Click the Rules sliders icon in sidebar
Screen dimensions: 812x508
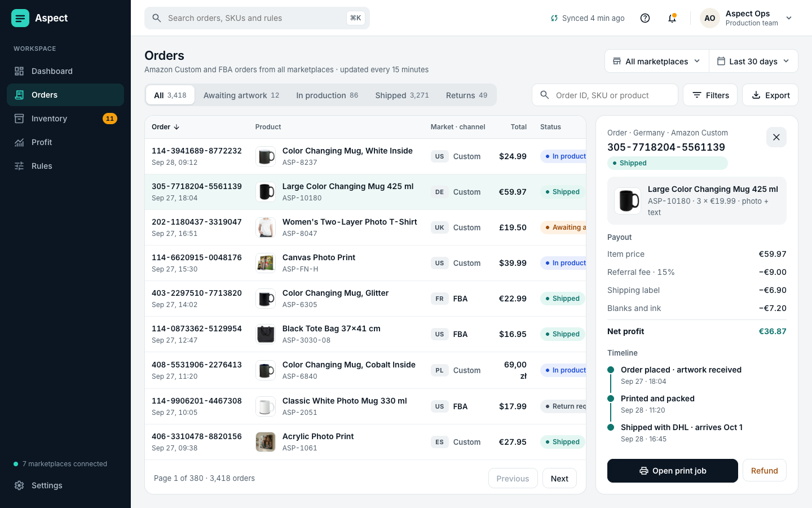pyautogui.click(x=19, y=166)
